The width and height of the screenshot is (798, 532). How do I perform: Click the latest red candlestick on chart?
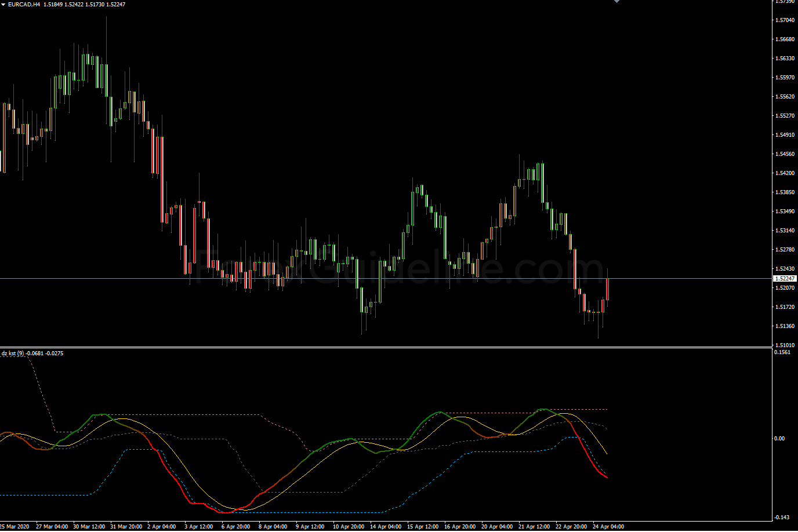click(607, 289)
